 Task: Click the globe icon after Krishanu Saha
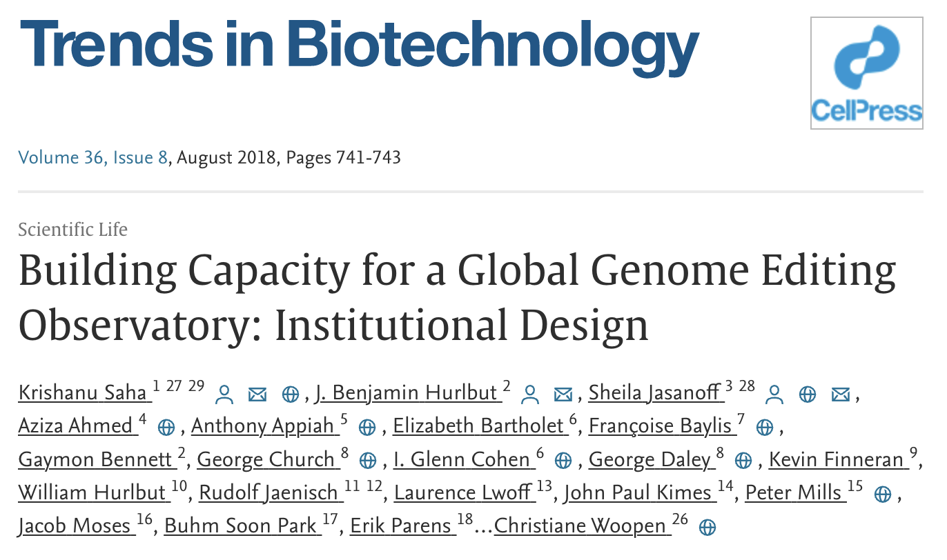[x=291, y=394]
